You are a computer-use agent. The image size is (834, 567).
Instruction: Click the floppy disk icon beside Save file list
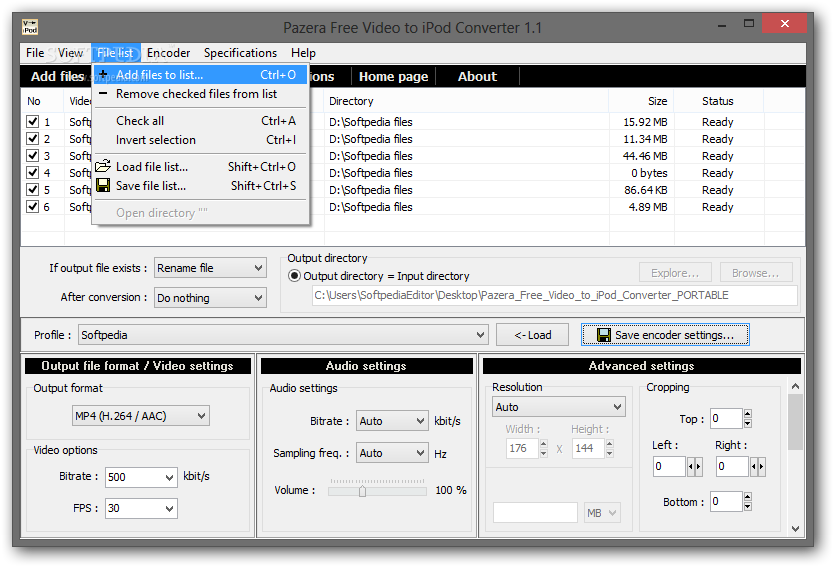click(103, 185)
